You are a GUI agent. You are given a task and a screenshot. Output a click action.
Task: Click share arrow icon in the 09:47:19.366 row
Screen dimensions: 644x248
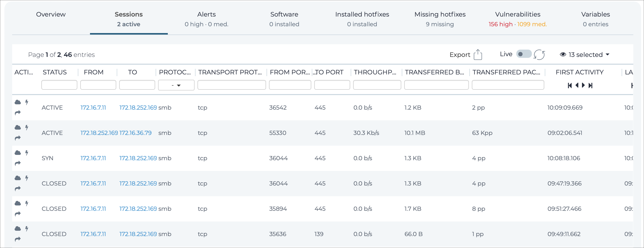[18, 189]
